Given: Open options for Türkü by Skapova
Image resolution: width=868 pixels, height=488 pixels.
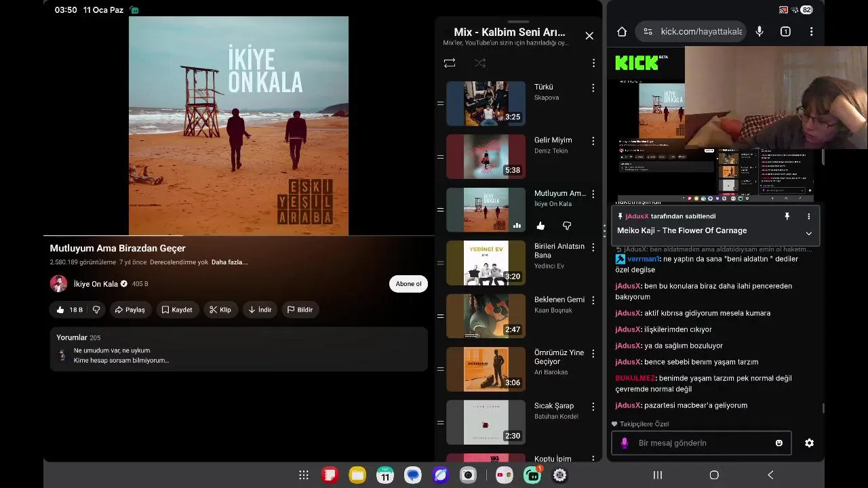Looking at the screenshot, I should [x=593, y=88].
